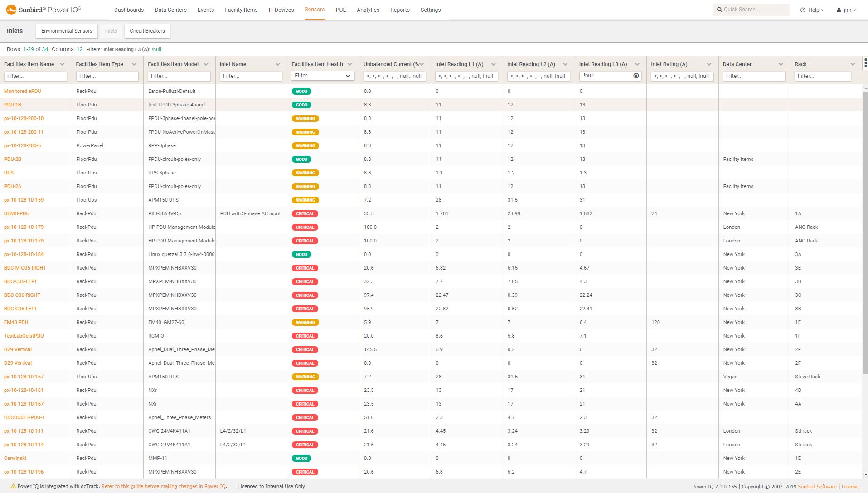
Task: Click the magnifier icon in Quick Search
Action: (720, 9)
